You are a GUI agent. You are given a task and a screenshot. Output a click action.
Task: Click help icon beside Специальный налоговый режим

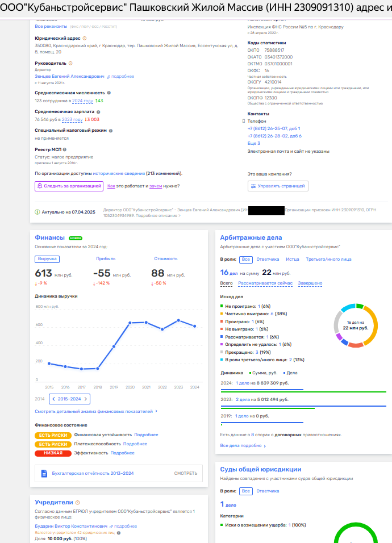click(x=111, y=131)
